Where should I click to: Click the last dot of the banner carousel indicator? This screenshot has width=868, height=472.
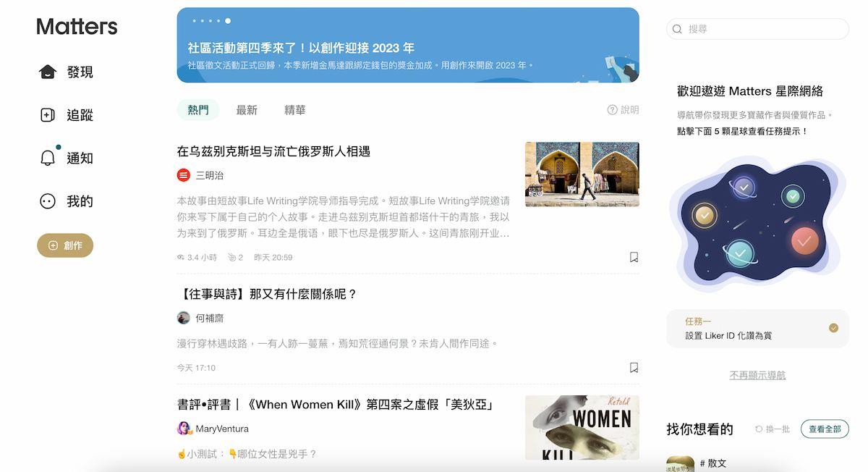[x=227, y=22]
